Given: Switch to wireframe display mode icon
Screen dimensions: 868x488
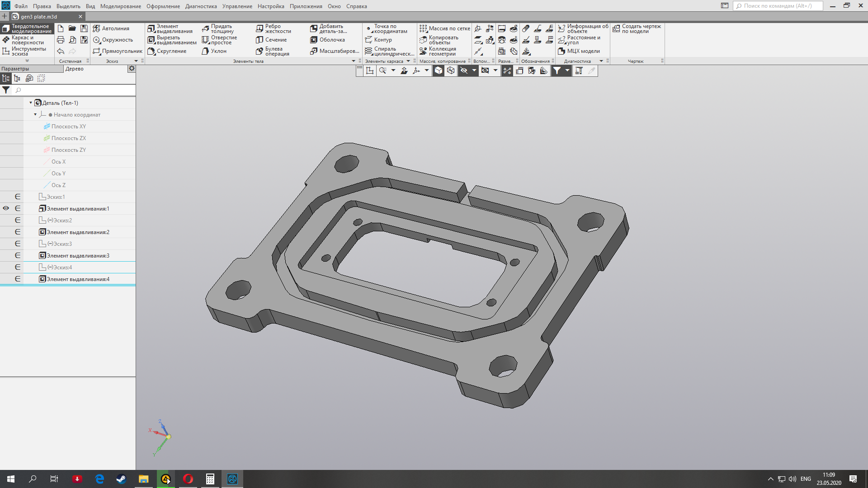Looking at the screenshot, I should click(x=451, y=70).
